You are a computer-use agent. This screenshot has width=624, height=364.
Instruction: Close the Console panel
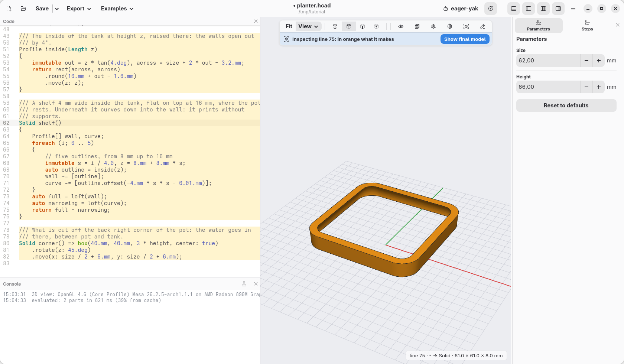click(x=256, y=284)
